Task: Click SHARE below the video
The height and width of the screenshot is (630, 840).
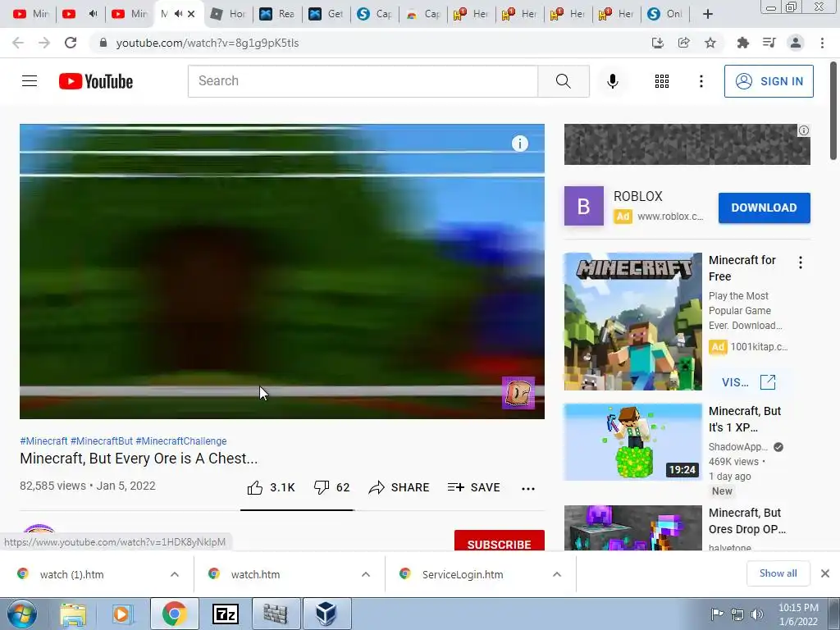Action: tap(399, 487)
